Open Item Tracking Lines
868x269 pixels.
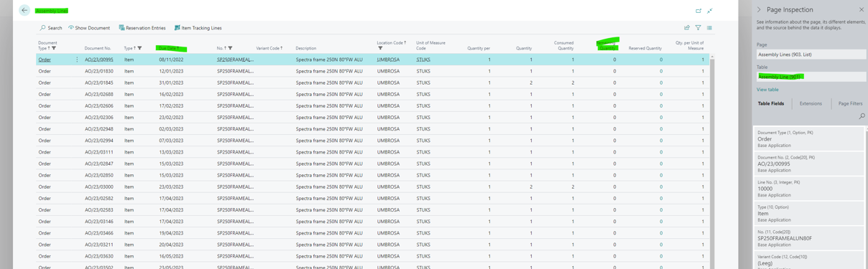(198, 28)
